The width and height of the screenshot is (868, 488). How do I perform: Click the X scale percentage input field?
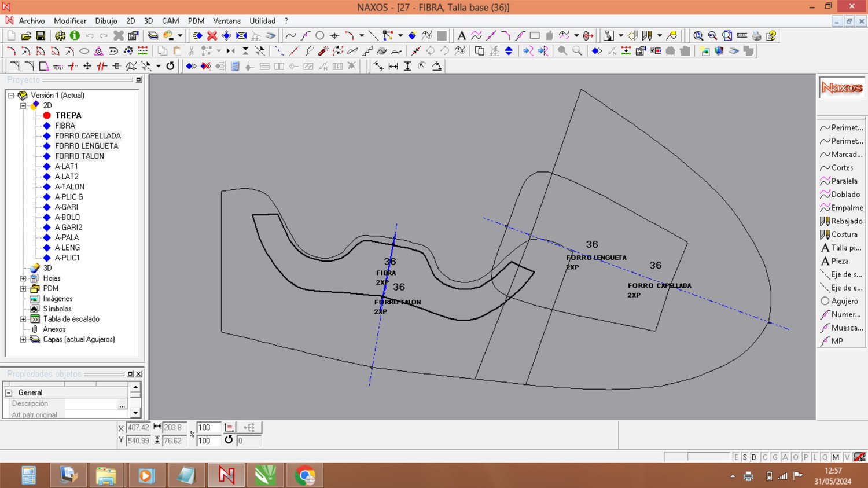(208, 428)
